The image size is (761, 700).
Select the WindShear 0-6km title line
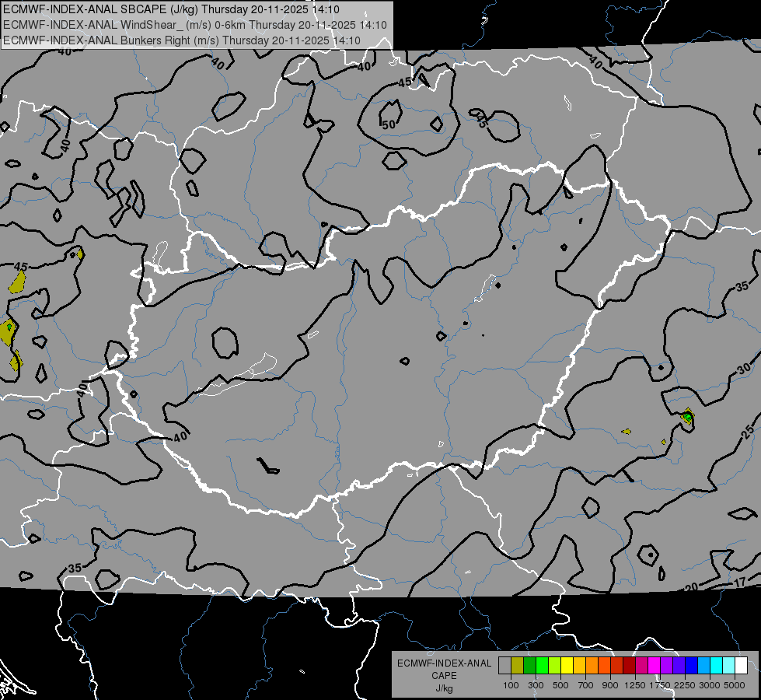(195, 25)
